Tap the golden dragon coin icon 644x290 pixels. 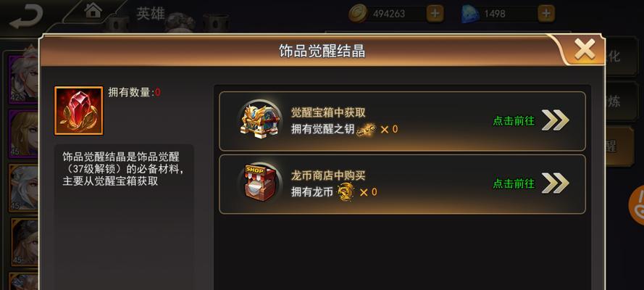coord(346,192)
